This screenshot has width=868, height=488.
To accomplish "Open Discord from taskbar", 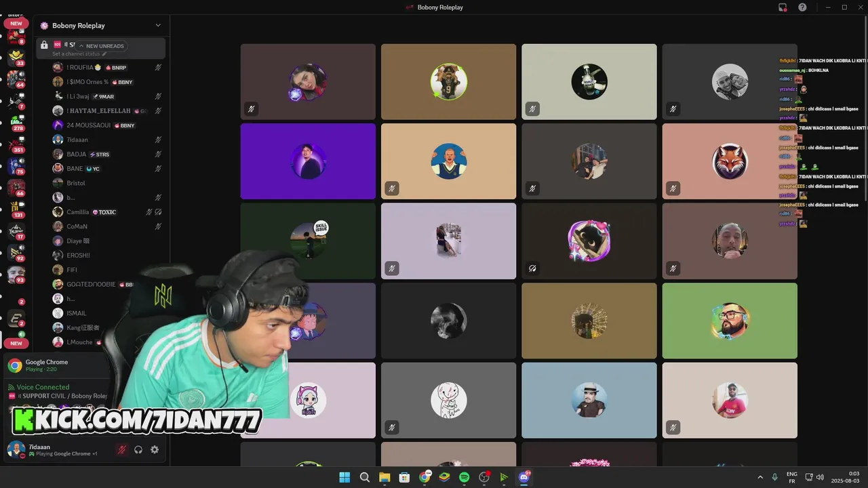I will [x=524, y=477].
